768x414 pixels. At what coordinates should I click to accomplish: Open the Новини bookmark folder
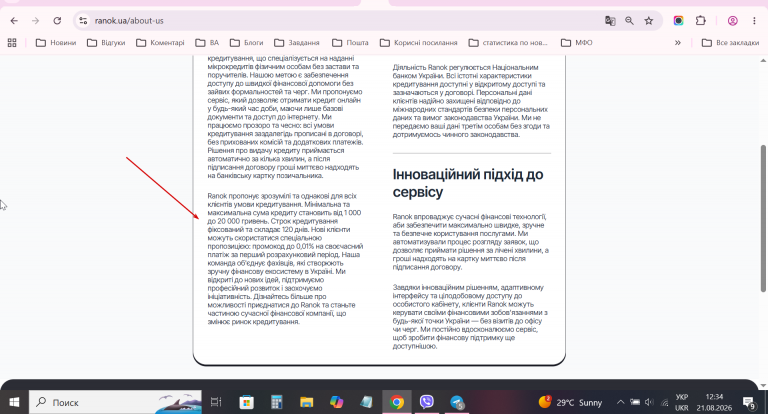coord(56,43)
